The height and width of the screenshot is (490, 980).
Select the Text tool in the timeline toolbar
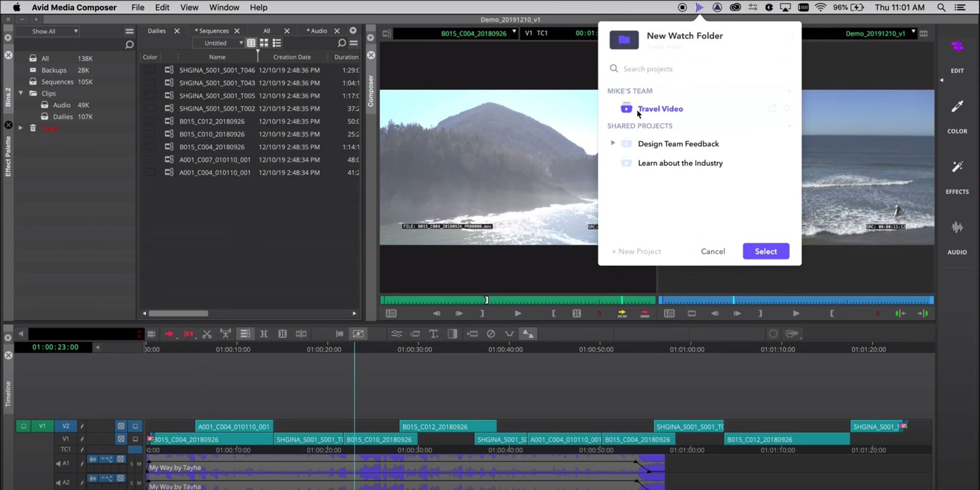pyautogui.click(x=433, y=334)
